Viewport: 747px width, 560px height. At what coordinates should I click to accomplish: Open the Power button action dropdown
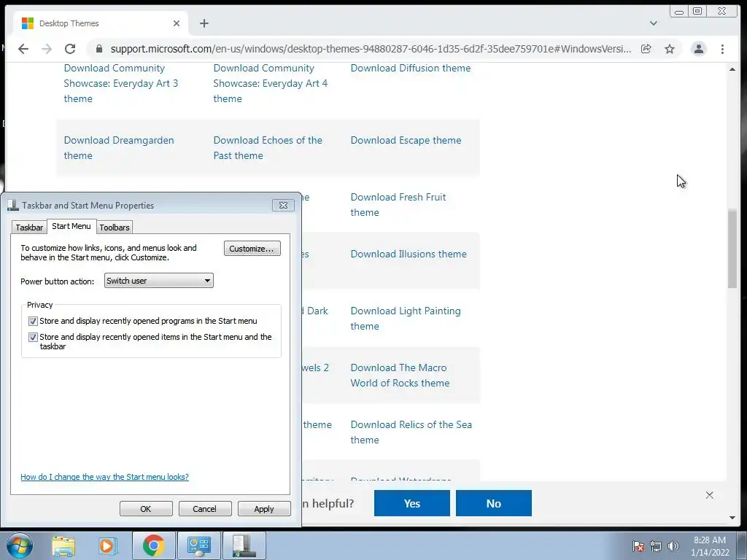click(x=158, y=281)
